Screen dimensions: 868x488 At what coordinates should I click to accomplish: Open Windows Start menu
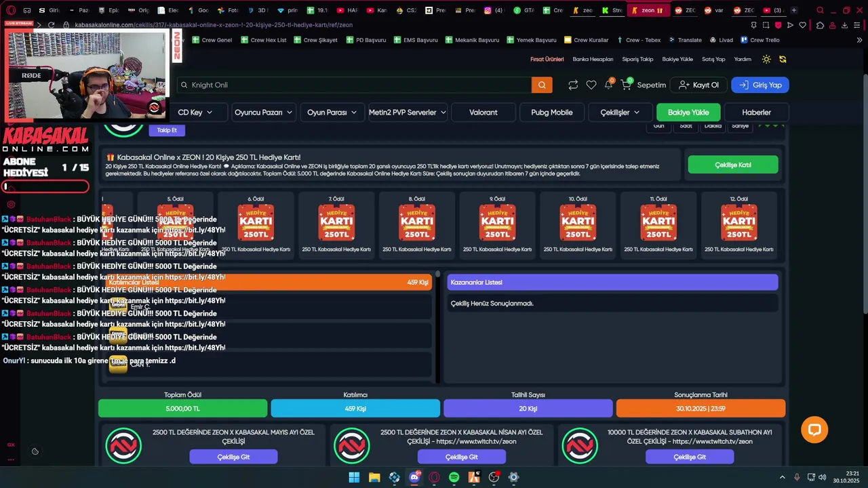click(354, 477)
